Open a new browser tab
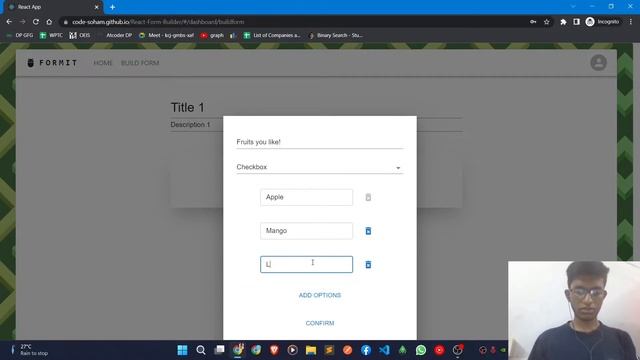 tap(112, 7)
